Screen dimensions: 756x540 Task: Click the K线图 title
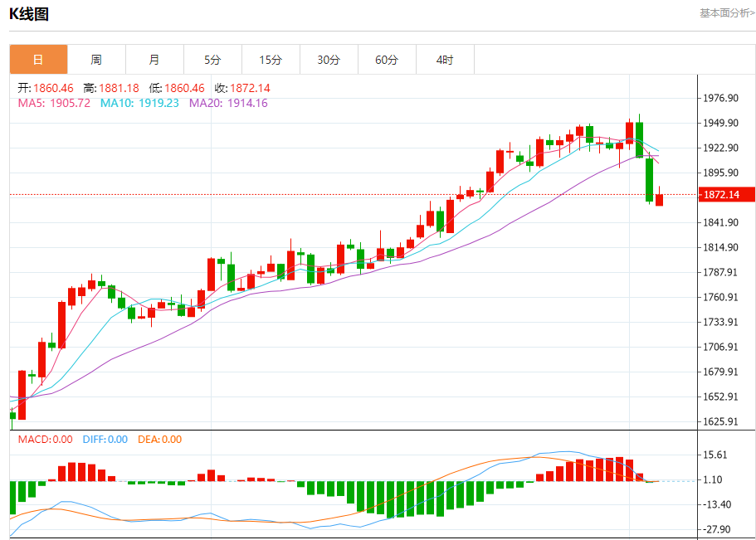coord(29,14)
